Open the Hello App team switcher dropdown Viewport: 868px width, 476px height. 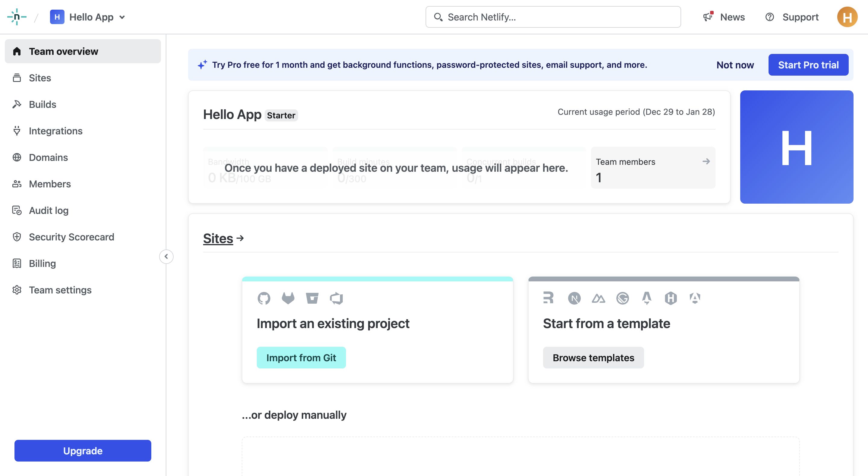click(88, 17)
